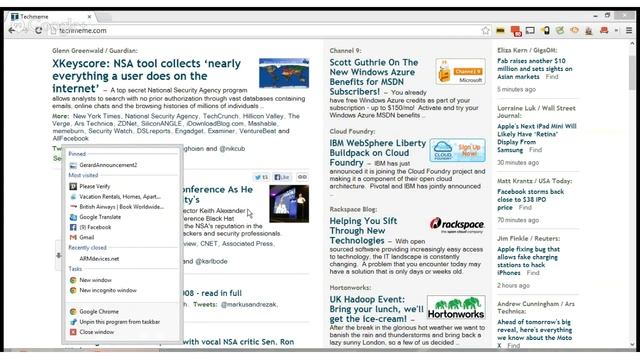Click the red car-shaped extension icon

(604, 30)
